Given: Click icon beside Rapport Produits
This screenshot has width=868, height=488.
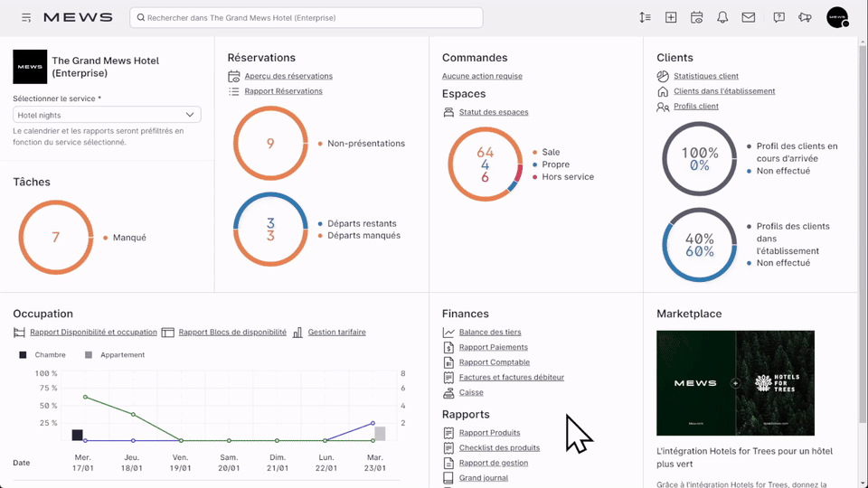Looking at the screenshot, I should (x=448, y=433).
